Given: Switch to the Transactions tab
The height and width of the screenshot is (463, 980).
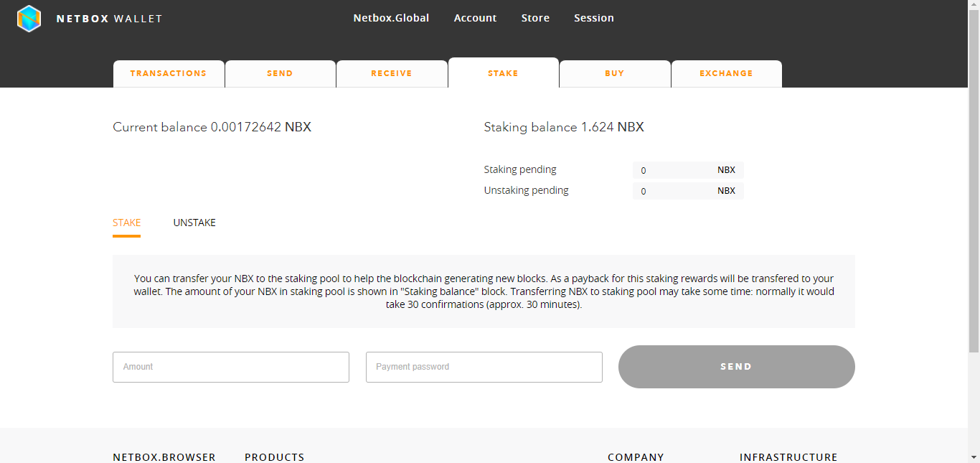Looking at the screenshot, I should (x=169, y=74).
